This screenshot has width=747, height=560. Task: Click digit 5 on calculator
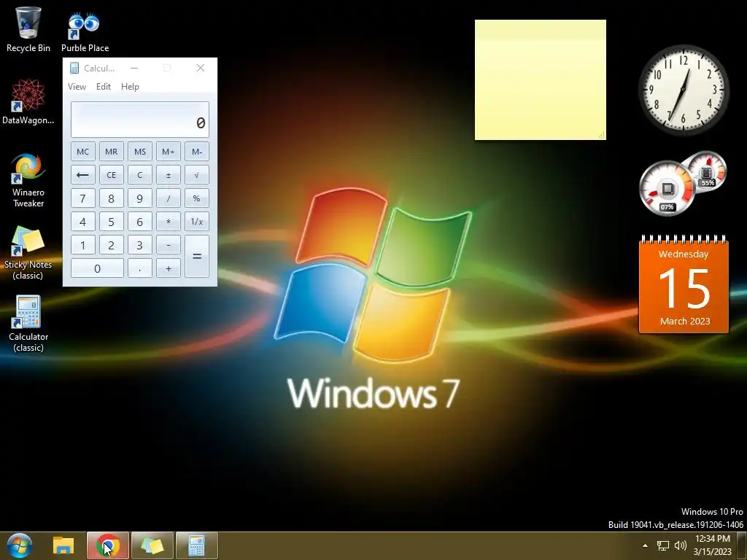coord(112,222)
